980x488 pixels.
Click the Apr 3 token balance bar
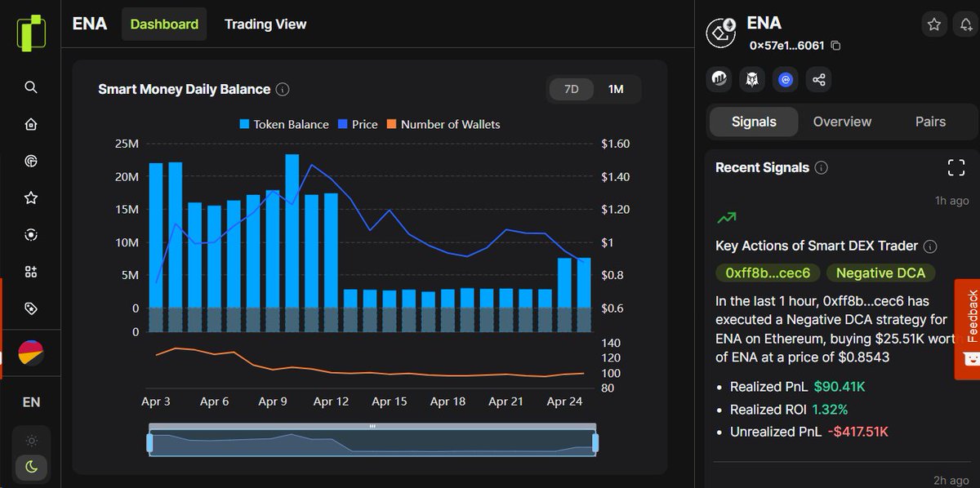(x=155, y=236)
